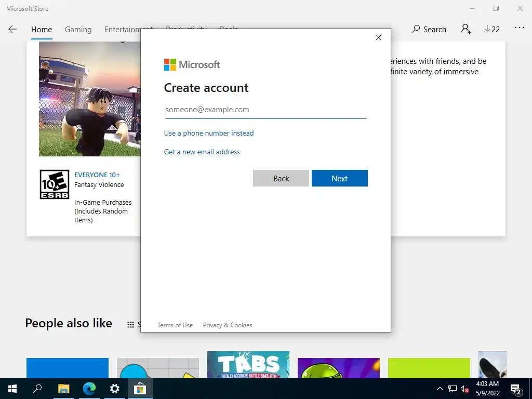Select Get a new email address
Screen dimensions: 532x399
click(x=202, y=152)
